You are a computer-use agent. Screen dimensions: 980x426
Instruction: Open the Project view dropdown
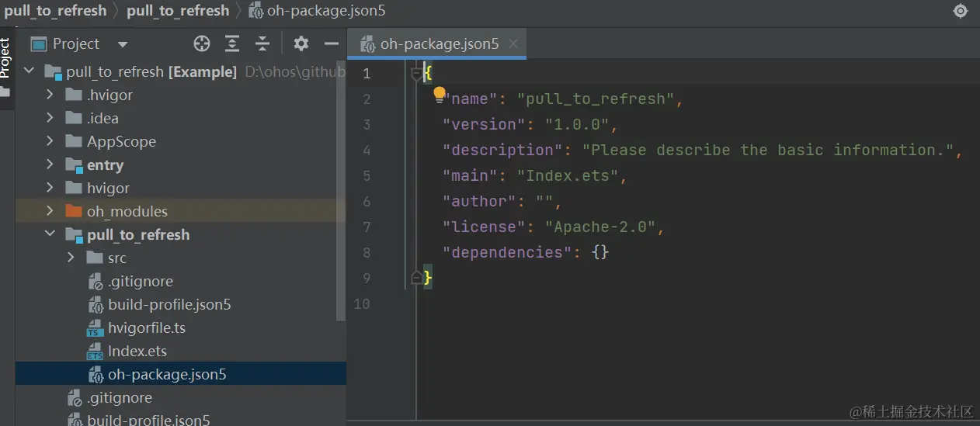pyautogui.click(x=123, y=45)
